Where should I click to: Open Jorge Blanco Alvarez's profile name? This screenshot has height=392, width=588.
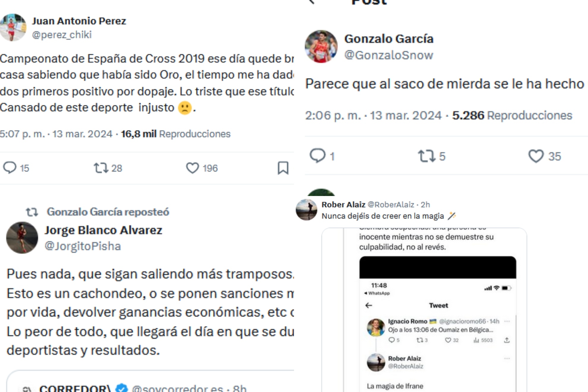(103, 230)
